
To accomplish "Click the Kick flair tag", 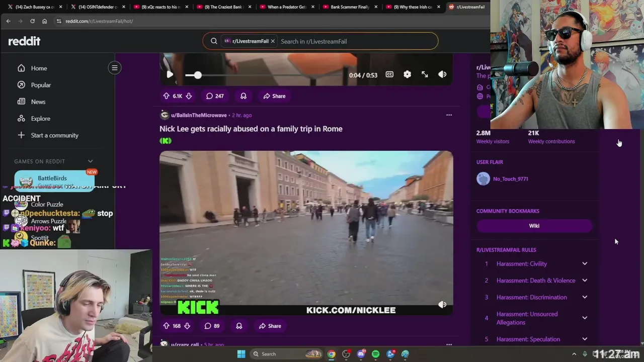I will coord(166,141).
